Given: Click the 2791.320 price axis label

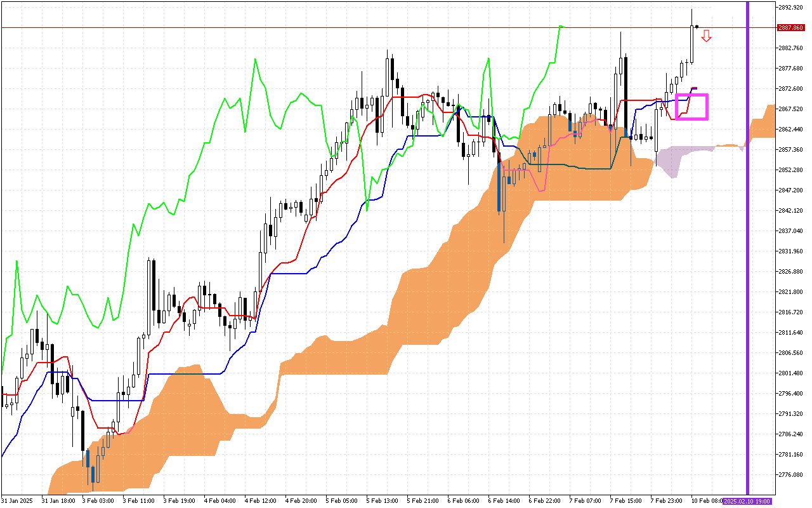Looking at the screenshot, I should (790, 413).
